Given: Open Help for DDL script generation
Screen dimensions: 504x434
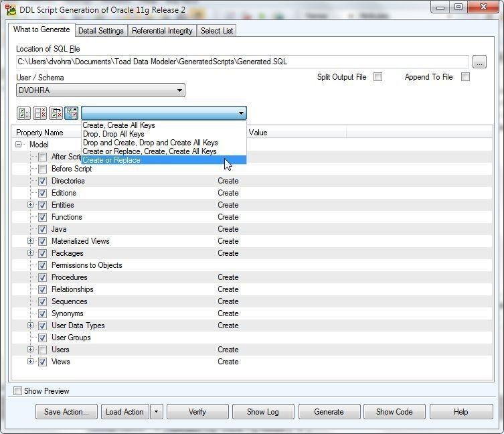Looking at the screenshot, I should [461, 412].
